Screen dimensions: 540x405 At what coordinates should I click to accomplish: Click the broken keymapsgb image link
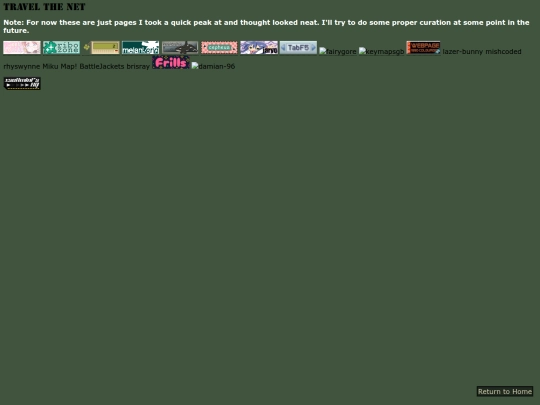click(381, 51)
